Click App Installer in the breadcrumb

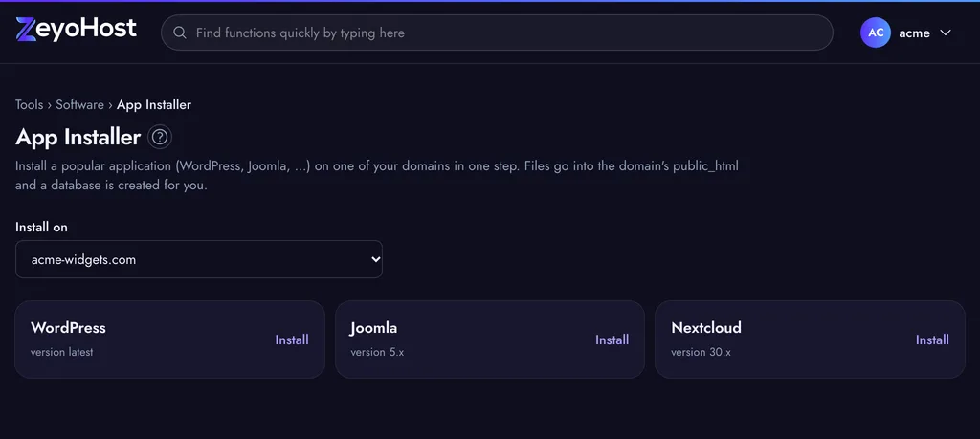(x=154, y=105)
